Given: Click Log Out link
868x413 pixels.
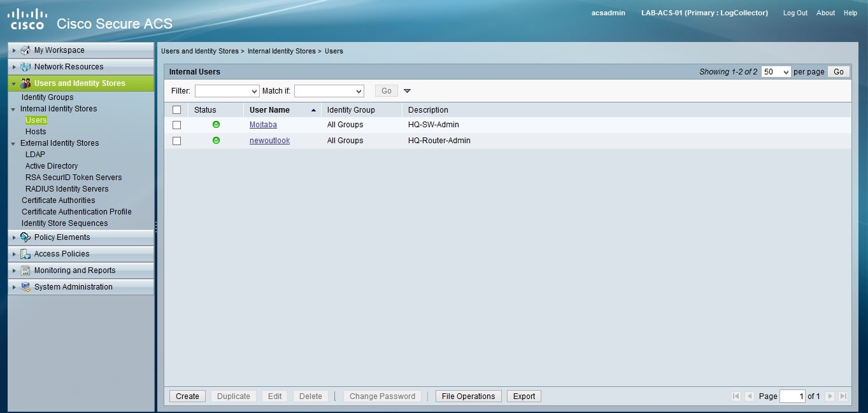Looking at the screenshot, I should (795, 13).
